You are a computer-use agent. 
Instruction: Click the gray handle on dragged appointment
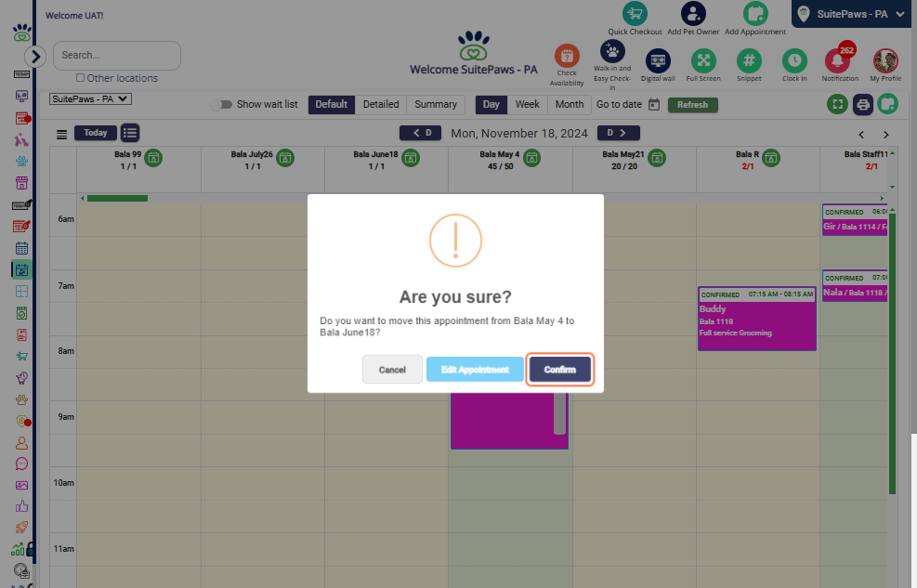coord(559,413)
